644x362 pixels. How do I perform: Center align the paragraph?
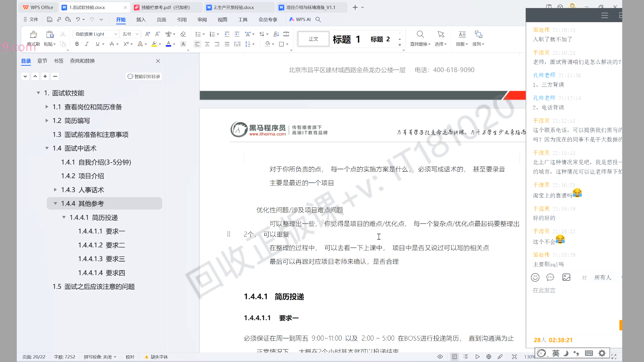[207, 44]
